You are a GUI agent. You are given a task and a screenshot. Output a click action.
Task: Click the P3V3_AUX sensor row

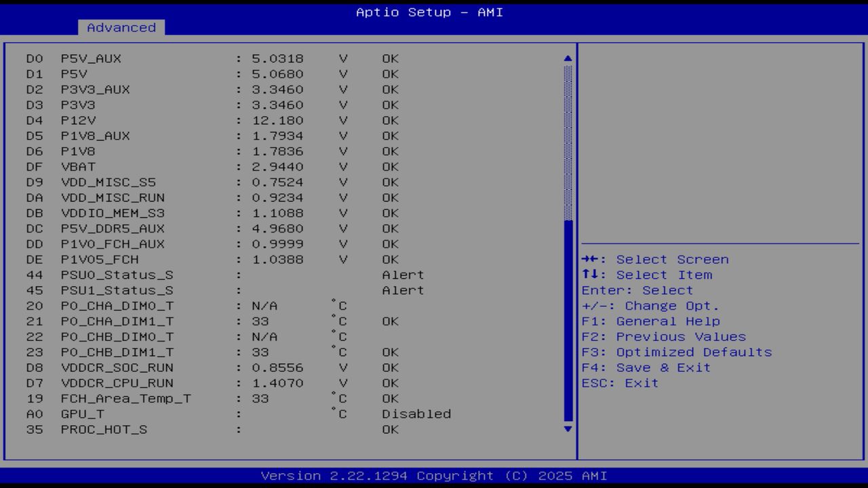pyautogui.click(x=203, y=89)
